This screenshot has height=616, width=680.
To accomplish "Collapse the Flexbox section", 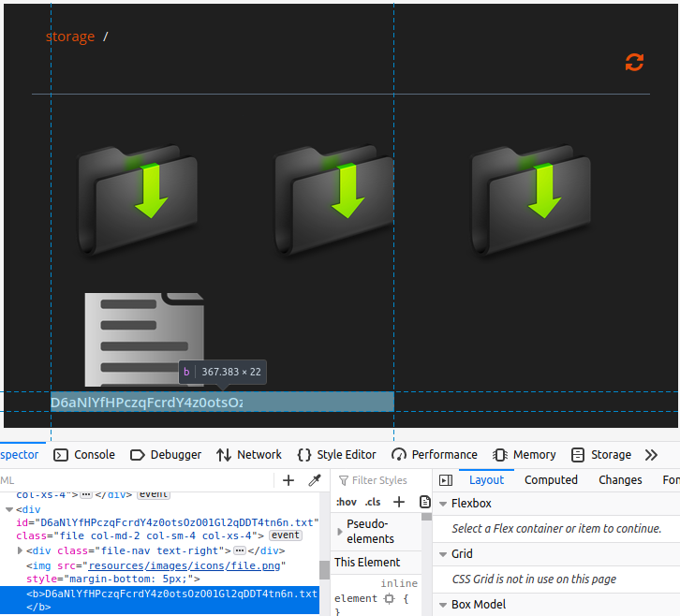I will pos(443,504).
